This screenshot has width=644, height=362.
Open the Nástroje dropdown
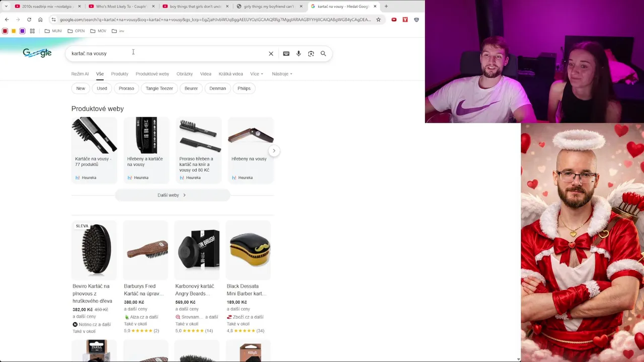pos(282,74)
